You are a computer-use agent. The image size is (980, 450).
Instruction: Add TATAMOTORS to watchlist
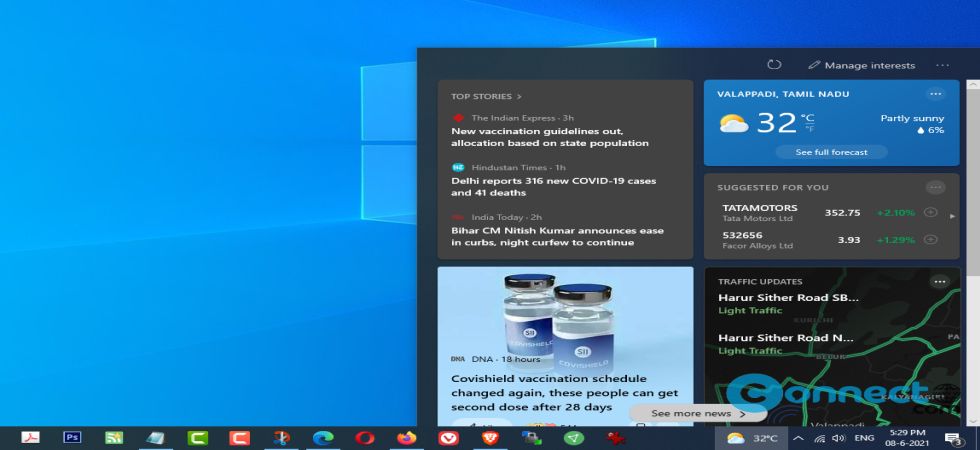pyautogui.click(x=930, y=212)
